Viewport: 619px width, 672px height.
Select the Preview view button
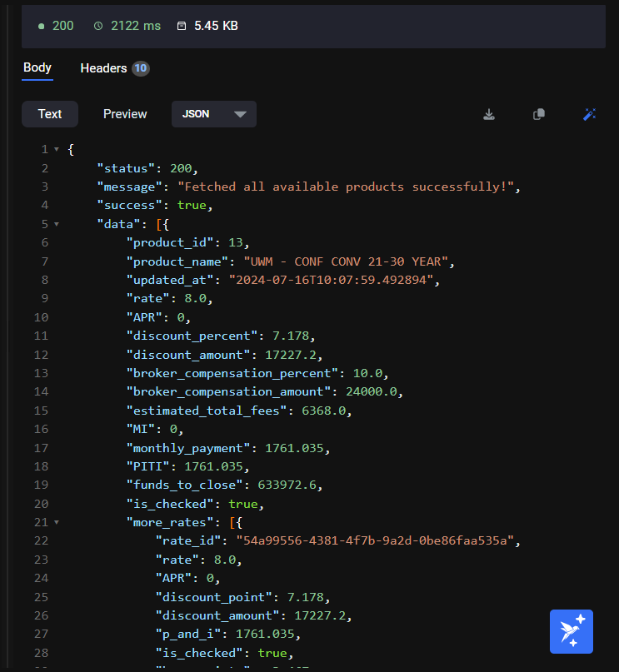coord(125,114)
